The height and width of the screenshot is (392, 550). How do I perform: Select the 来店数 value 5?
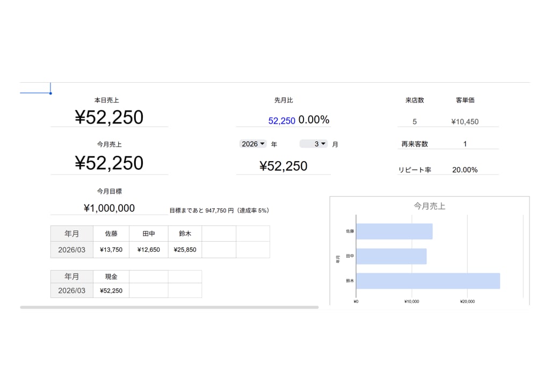click(415, 122)
